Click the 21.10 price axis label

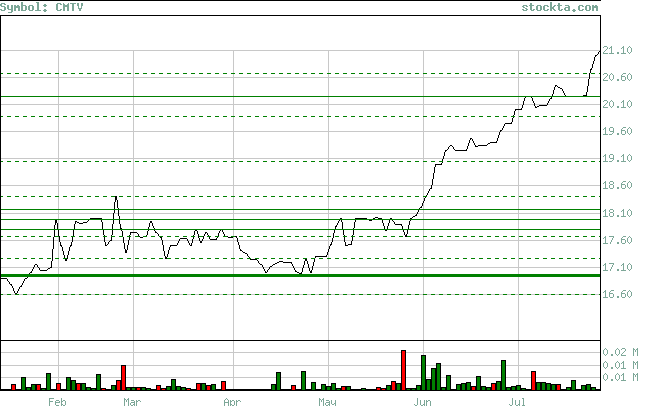coord(617,50)
